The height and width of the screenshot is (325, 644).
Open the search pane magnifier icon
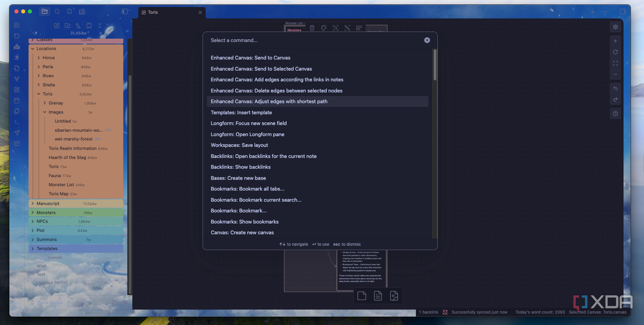[x=57, y=11]
